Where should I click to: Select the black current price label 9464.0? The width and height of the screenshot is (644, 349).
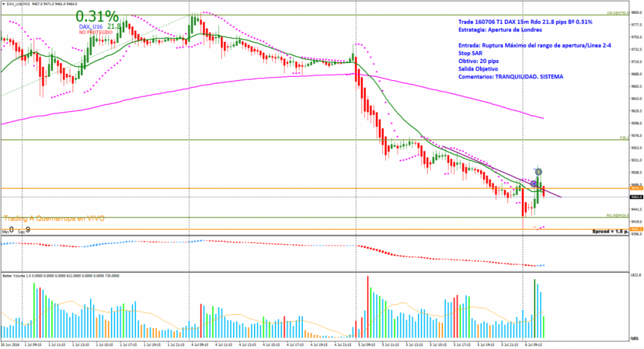[x=635, y=197]
